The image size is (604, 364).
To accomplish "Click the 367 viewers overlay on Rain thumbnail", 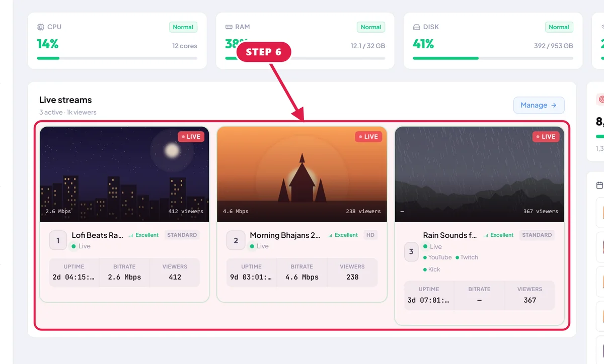I will 541,211.
